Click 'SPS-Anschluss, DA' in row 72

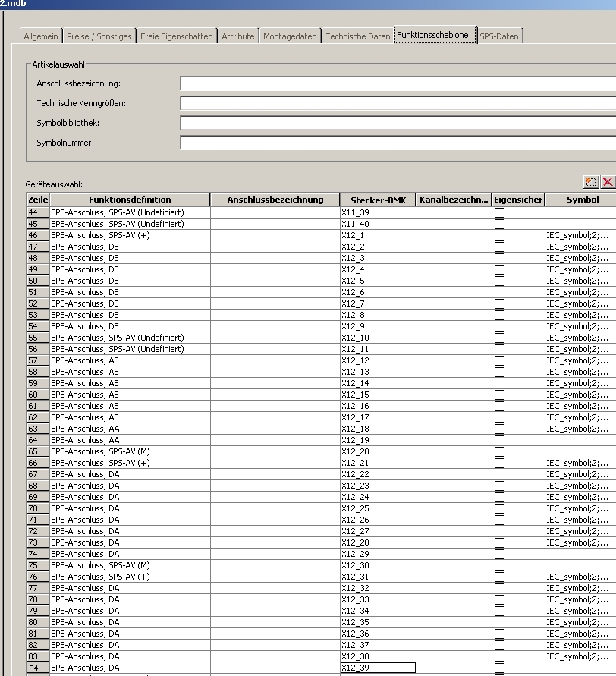click(130, 531)
